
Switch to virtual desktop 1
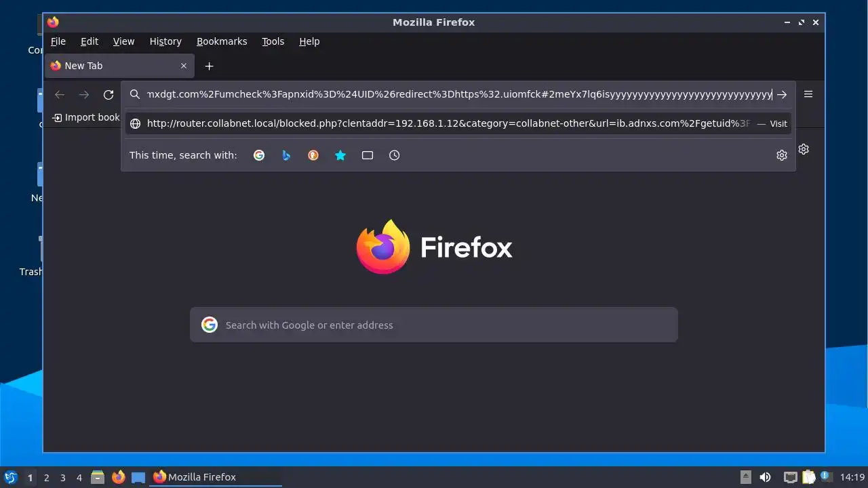pos(30,478)
